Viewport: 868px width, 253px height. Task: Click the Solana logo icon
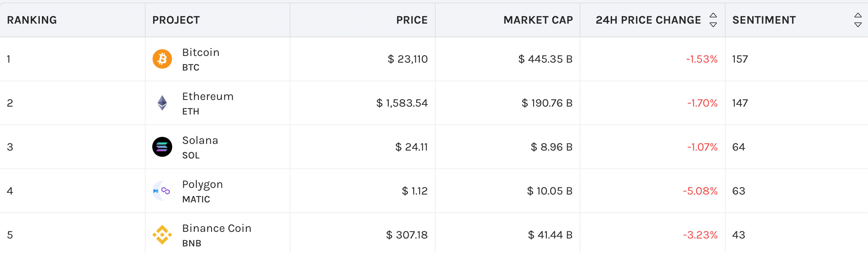pos(162,147)
